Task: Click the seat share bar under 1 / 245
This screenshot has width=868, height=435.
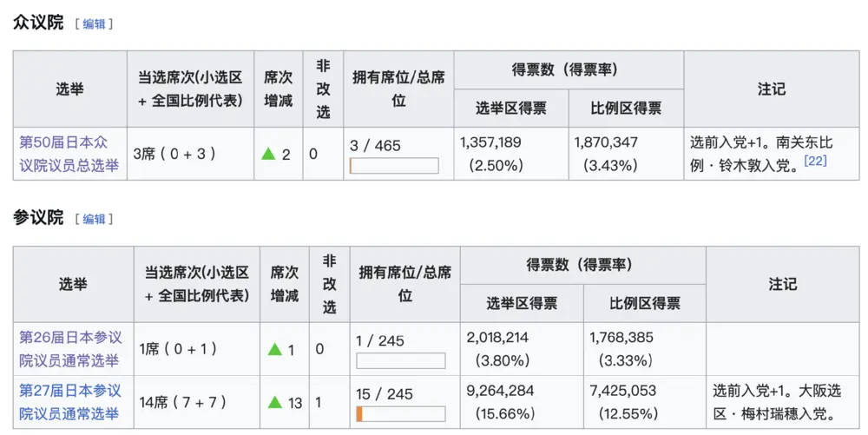Action: click(400, 360)
